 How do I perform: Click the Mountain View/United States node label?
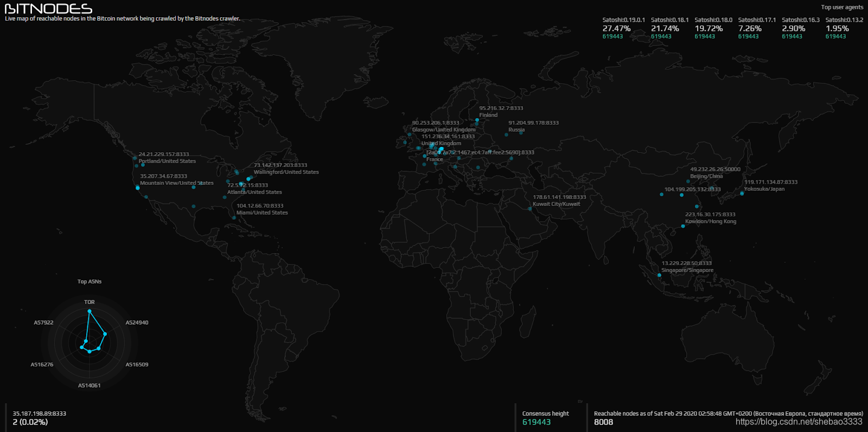(177, 183)
